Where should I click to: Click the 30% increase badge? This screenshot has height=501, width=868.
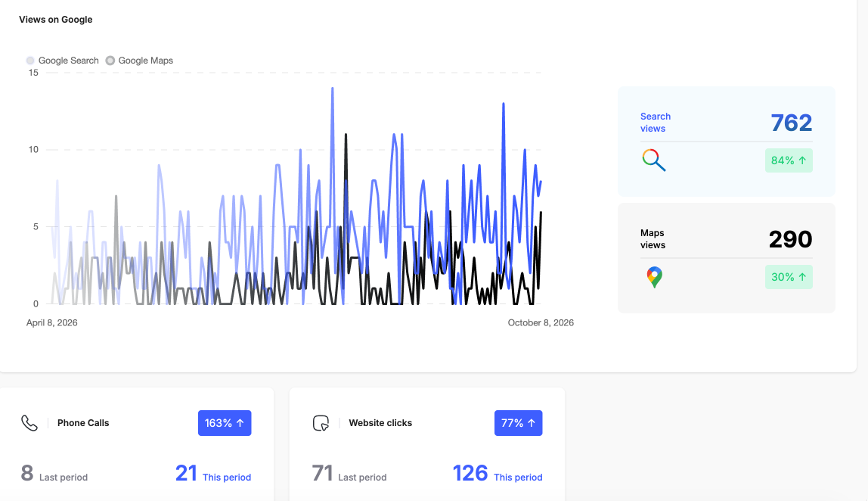(x=789, y=276)
